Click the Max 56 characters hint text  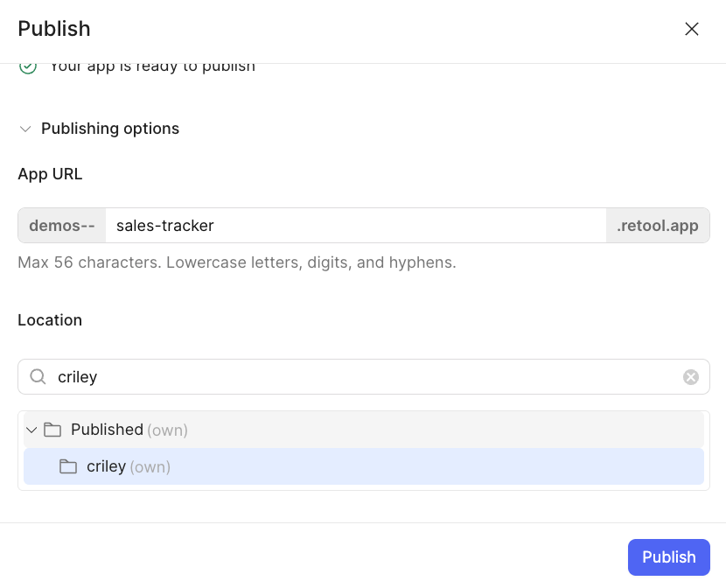click(237, 262)
